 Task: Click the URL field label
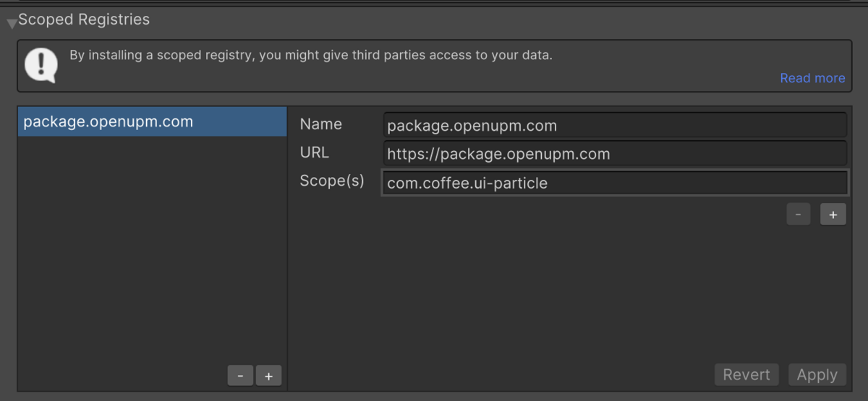tap(314, 152)
